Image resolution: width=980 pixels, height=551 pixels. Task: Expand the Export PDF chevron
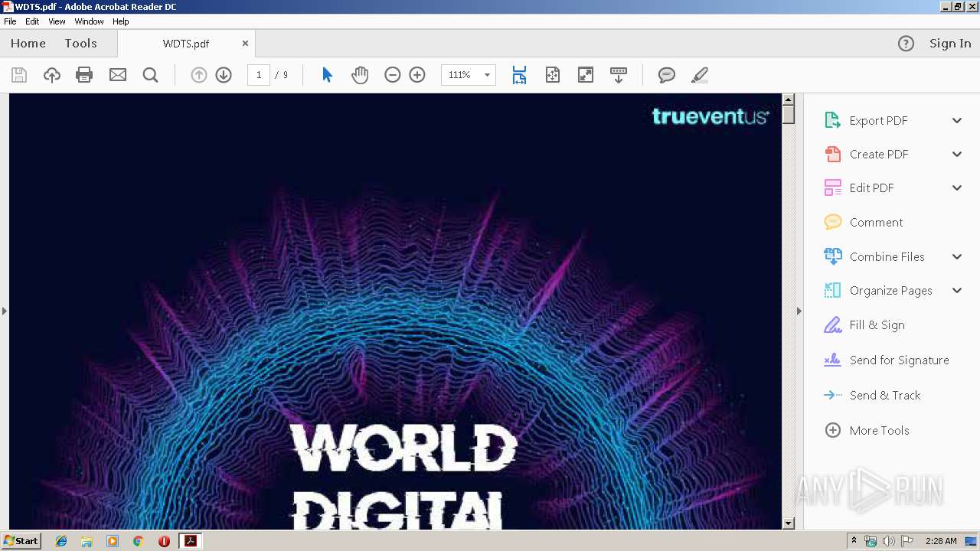coord(957,121)
